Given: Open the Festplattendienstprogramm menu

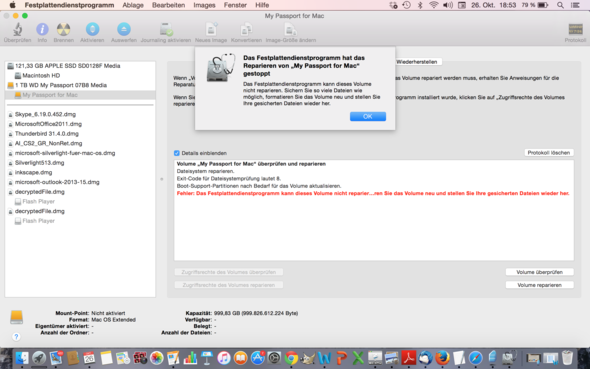Looking at the screenshot, I should 69,5.
